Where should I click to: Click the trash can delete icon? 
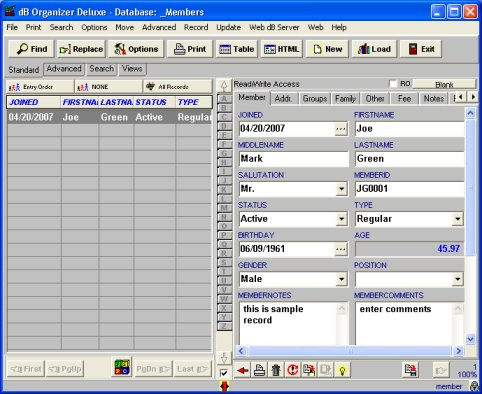pyautogui.click(x=276, y=370)
